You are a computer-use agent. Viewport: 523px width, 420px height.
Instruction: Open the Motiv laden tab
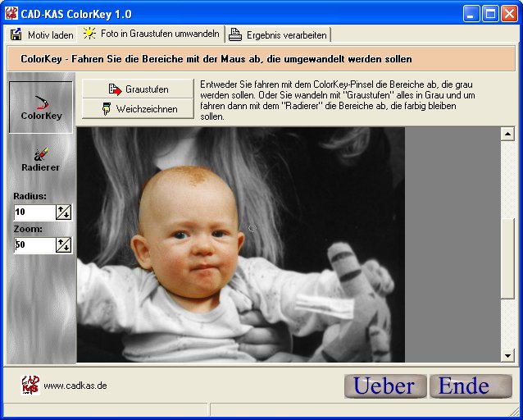(x=41, y=34)
